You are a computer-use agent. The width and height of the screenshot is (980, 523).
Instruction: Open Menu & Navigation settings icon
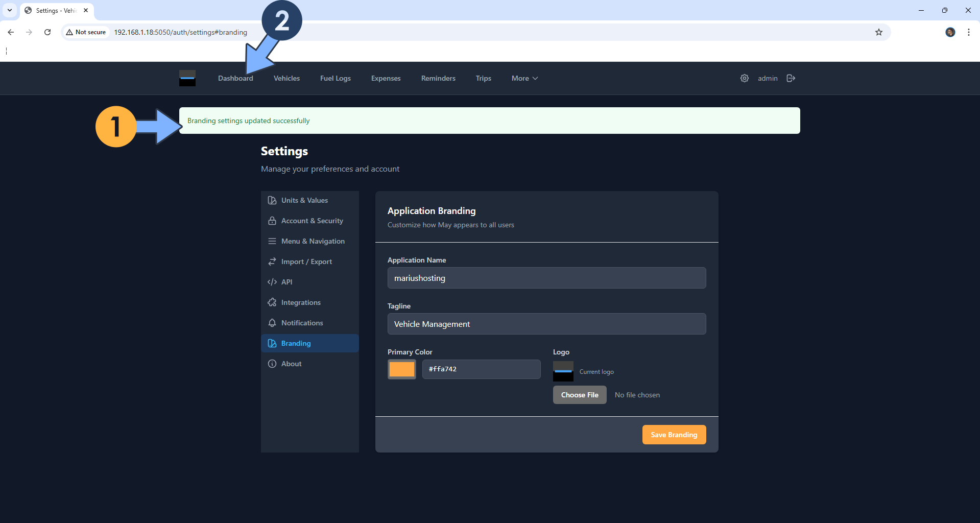pyautogui.click(x=272, y=241)
